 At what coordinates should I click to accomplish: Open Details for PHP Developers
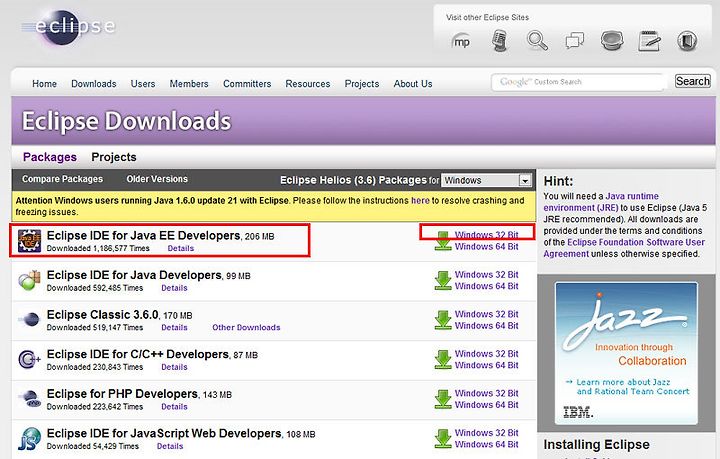point(174,407)
